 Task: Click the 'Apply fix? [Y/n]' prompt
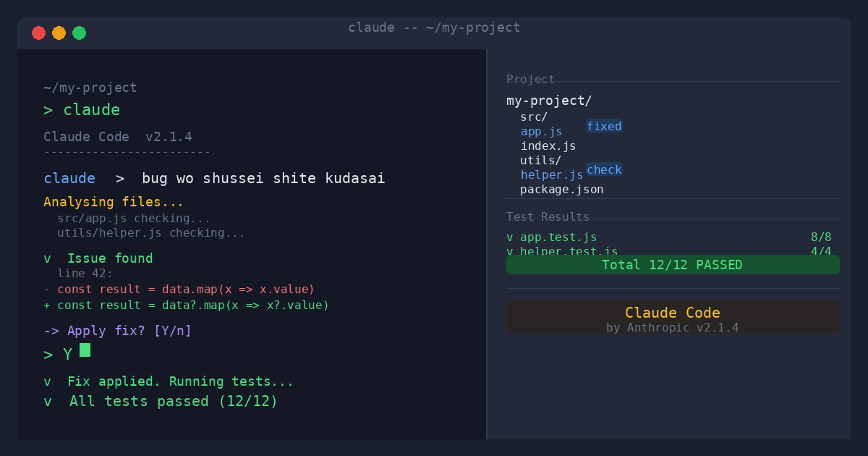point(118,331)
